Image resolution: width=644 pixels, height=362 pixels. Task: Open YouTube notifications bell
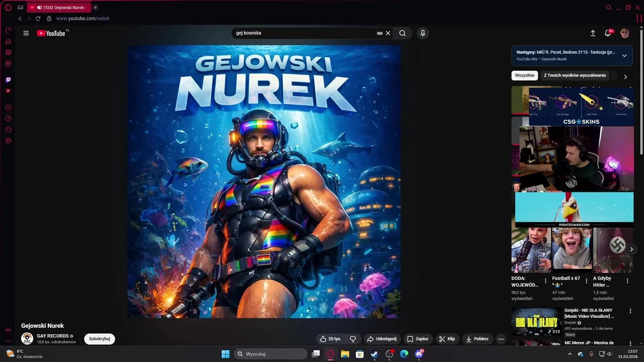(608, 33)
